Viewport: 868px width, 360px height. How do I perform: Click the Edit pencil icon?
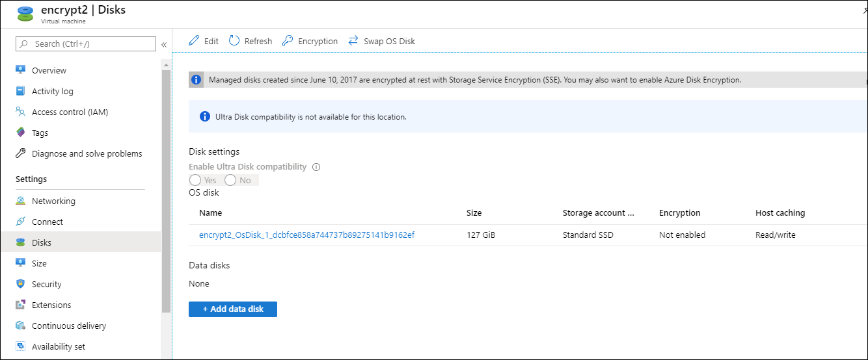pos(194,41)
